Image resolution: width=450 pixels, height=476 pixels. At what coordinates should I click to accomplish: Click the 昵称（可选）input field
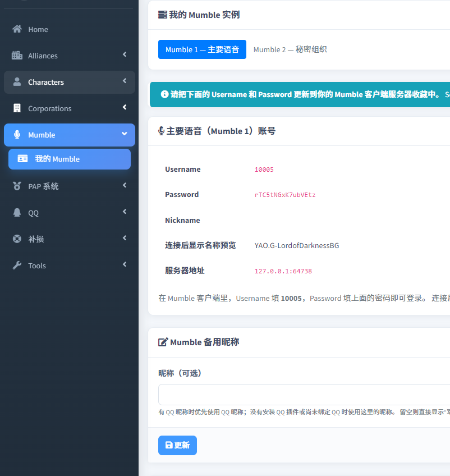coord(304,395)
